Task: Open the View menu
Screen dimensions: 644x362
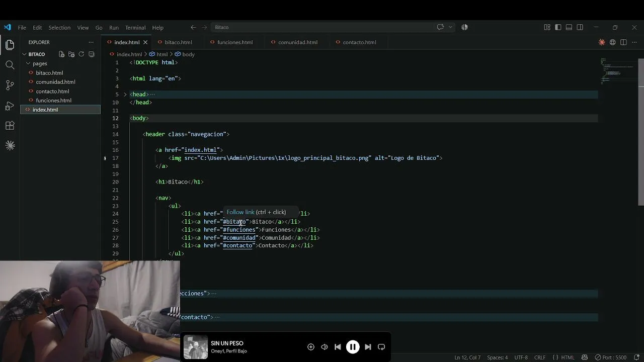Action: 83,28
